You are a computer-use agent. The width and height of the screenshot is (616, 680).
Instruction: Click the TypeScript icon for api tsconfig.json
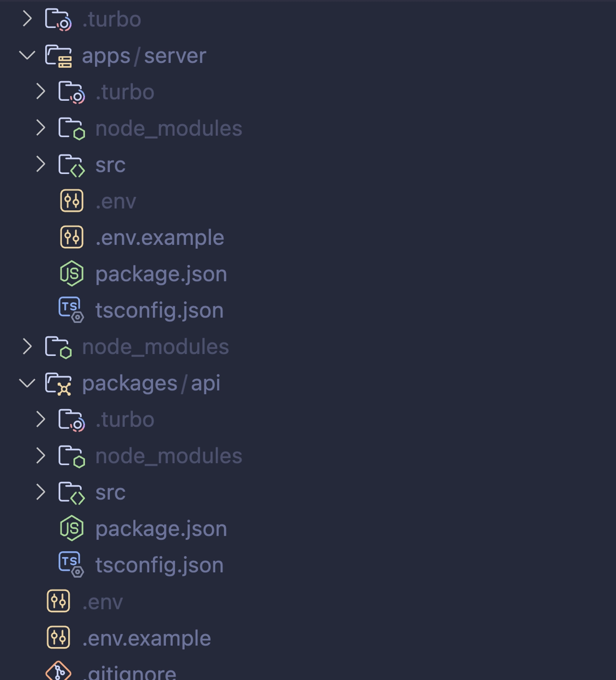click(71, 565)
